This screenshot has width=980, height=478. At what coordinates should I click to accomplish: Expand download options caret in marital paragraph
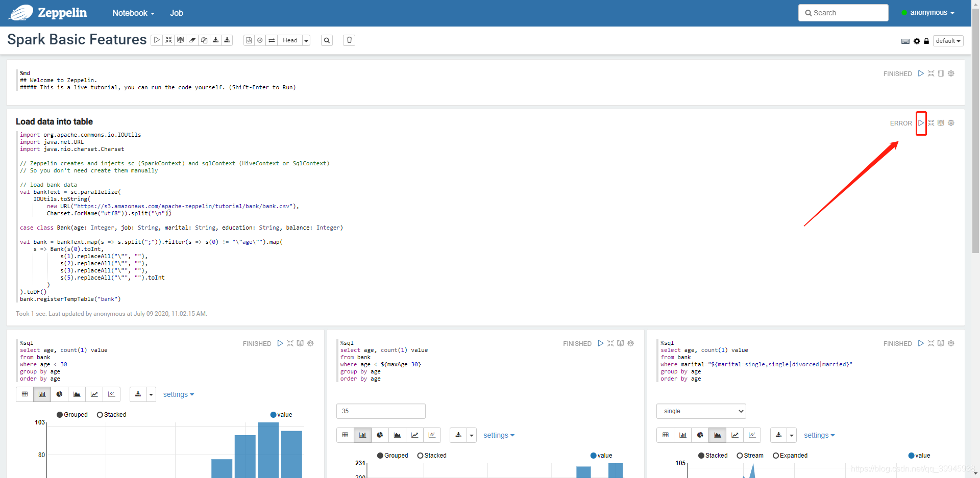(792, 435)
